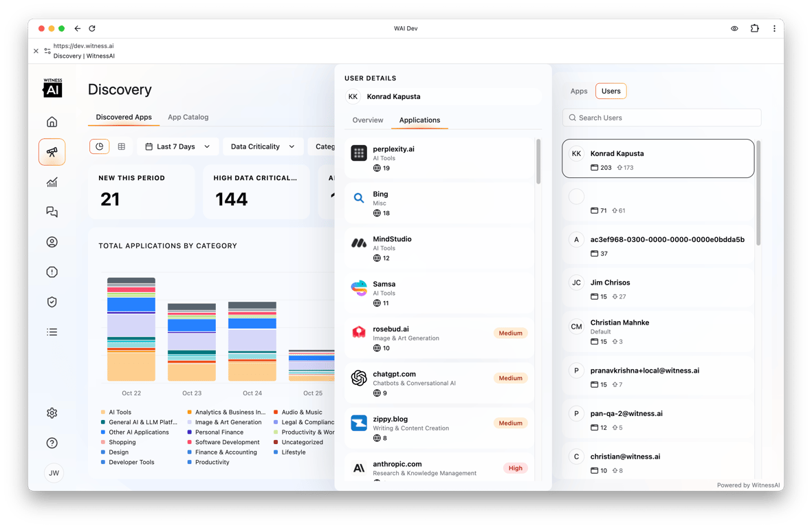Open the three-dot browser menu
This screenshot has width=812, height=528.
pos(774,28)
